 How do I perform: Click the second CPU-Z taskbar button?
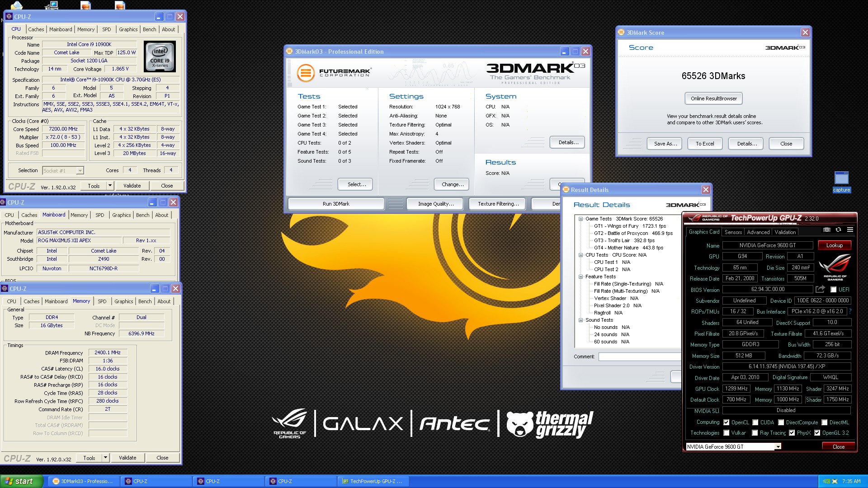click(228, 481)
